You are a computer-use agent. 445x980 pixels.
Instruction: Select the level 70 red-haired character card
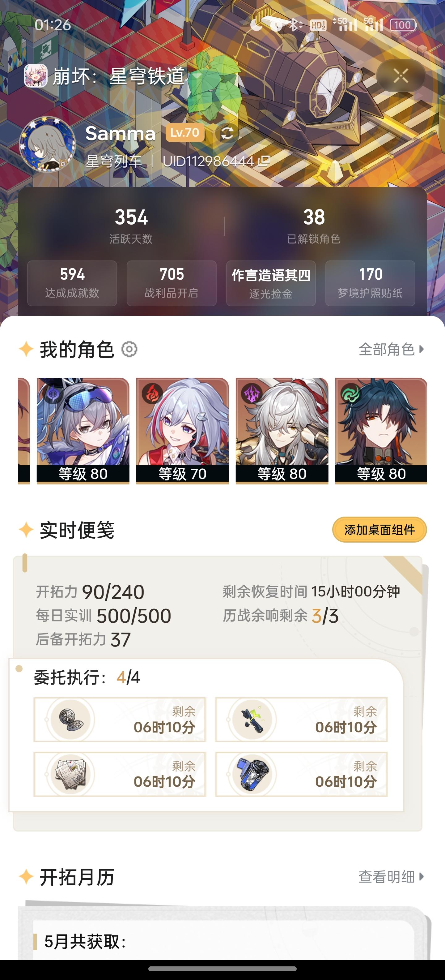182,431
